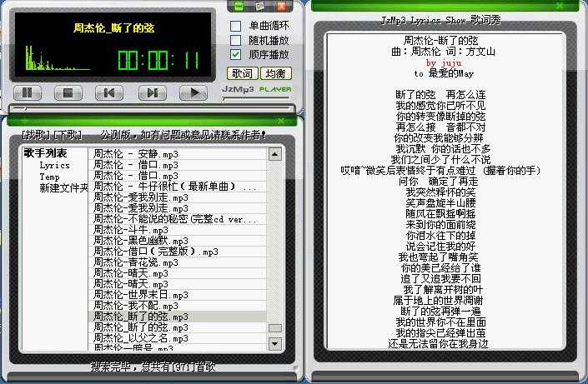Select 周杰伦-借口 (完整版).mp3 row
This screenshot has height=384, width=588.
[x=178, y=252]
